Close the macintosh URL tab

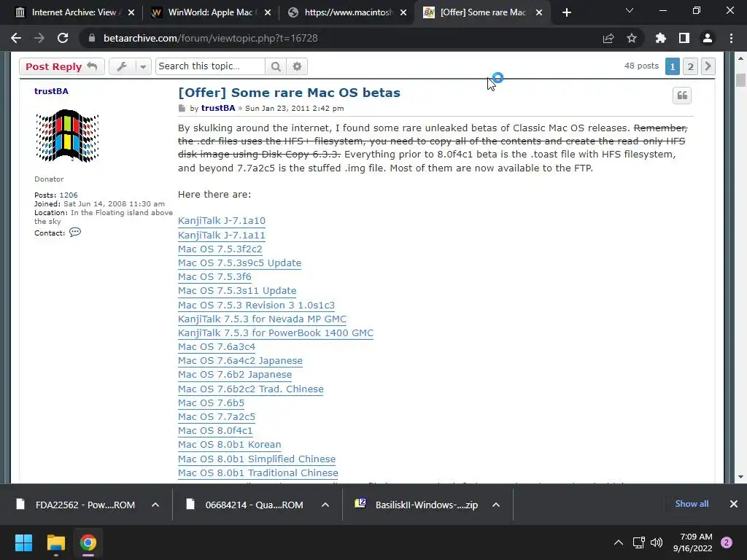(x=403, y=12)
